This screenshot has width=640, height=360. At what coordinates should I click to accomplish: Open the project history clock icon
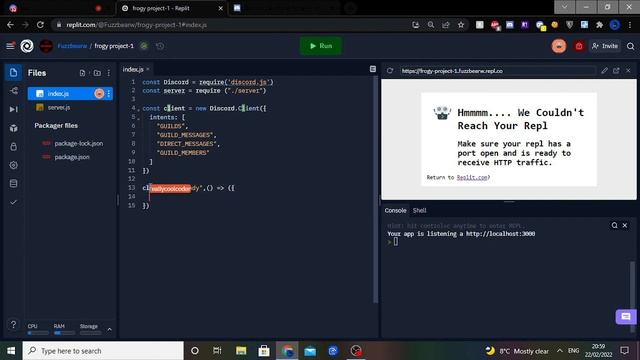(x=160, y=46)
